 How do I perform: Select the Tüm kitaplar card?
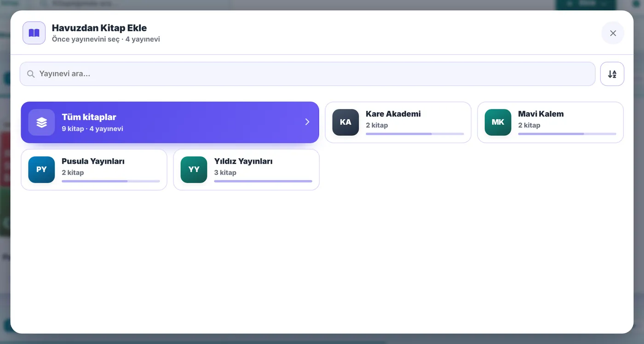pos(170,122)
